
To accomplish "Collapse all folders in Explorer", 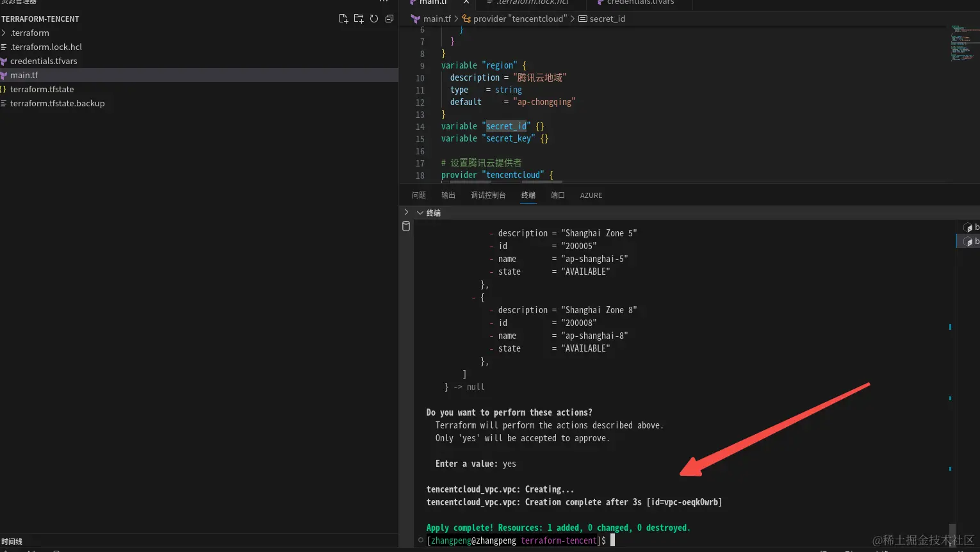I will [389, 19].
